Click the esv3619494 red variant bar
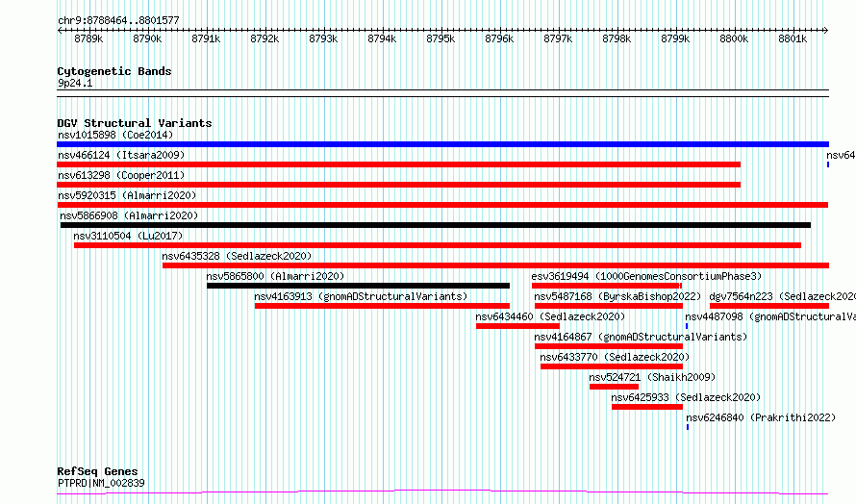856x504 pixels. point(607,286)
